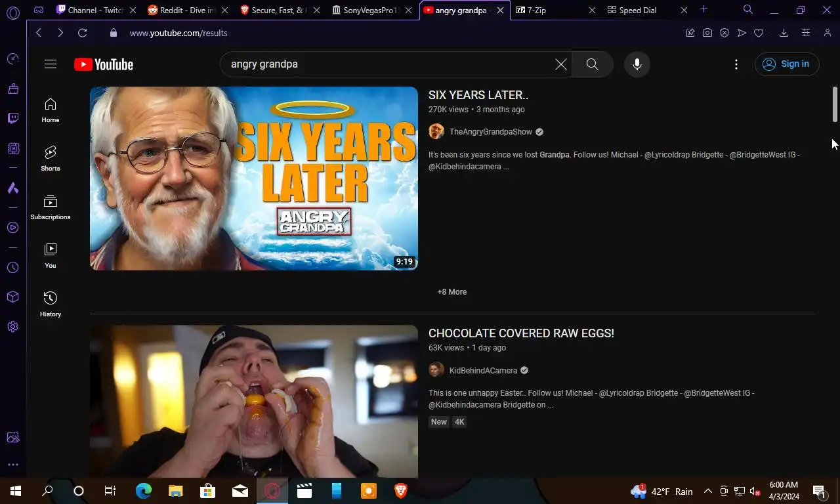Screen dimensions: 840x504
Task: Open the Twitch panel in the browser sidebar
Action: [12, 118]
